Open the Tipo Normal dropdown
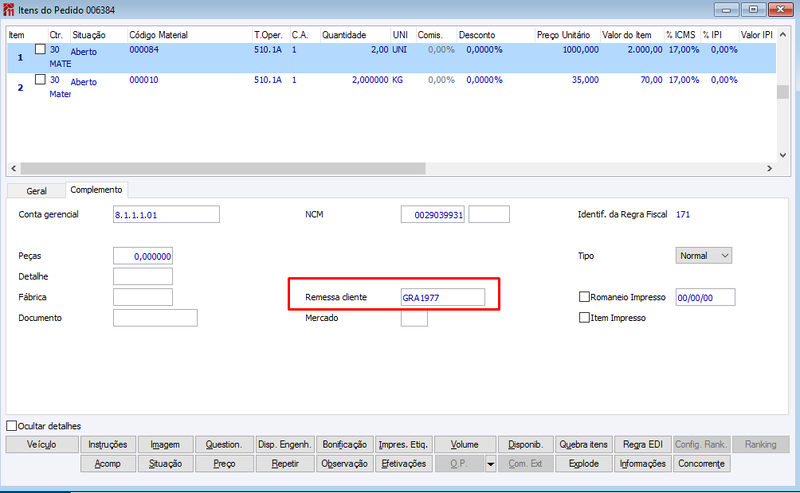This screenshot has height=493, width=800. pos(704,255)
